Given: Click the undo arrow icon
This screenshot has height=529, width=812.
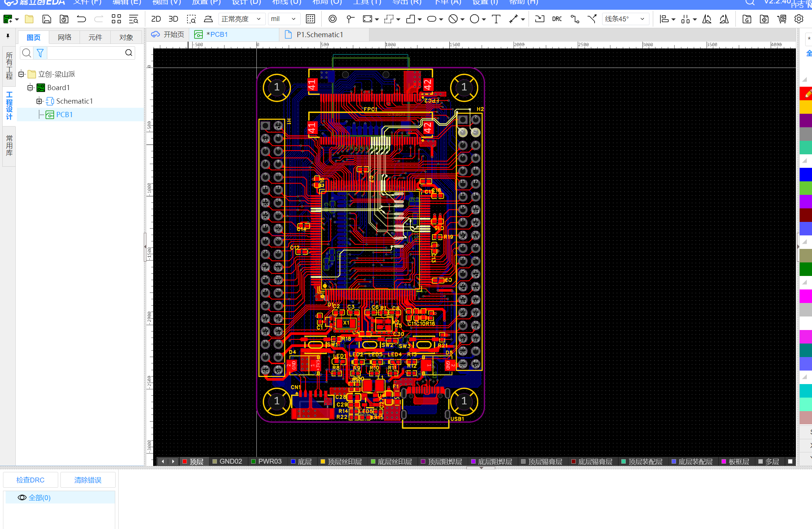Looking at the screenshot, I should tap(81, 19).
